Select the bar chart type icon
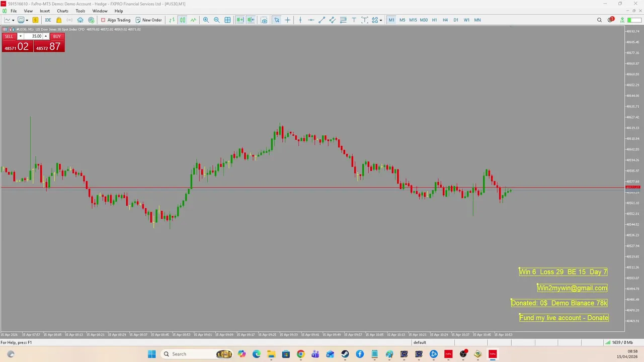Screen dimensions: 644x362 coord(172,20)
